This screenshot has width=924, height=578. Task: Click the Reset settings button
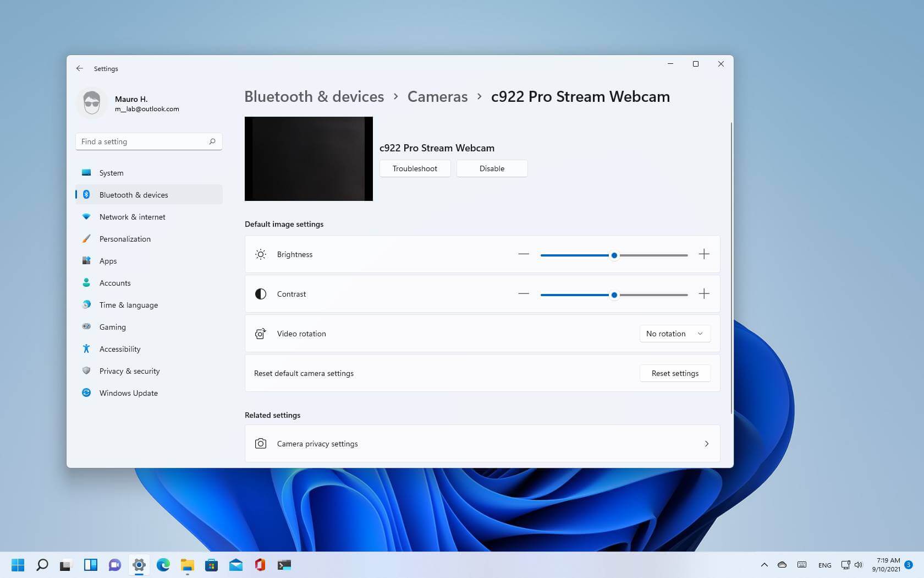tap(675, 373)
